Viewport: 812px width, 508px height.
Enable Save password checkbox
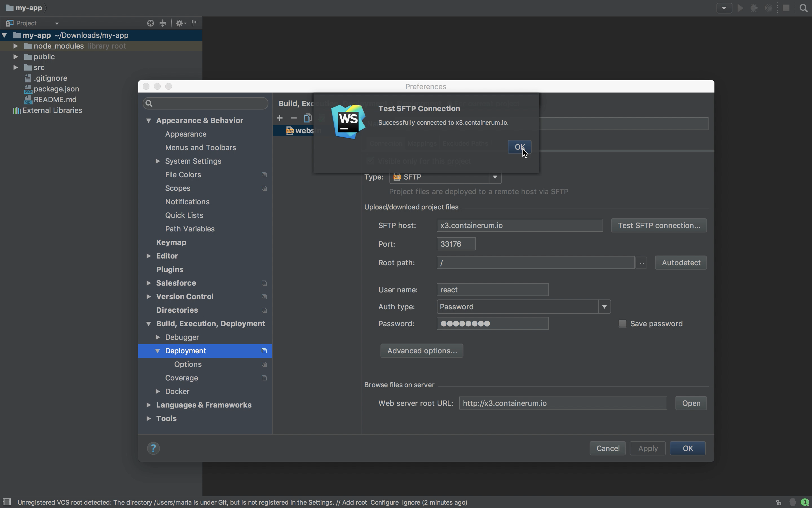tap(623, 323)
